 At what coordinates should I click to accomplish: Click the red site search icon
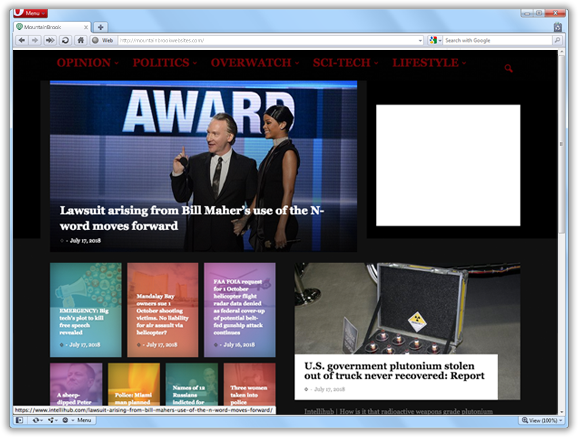click(508, 68)
